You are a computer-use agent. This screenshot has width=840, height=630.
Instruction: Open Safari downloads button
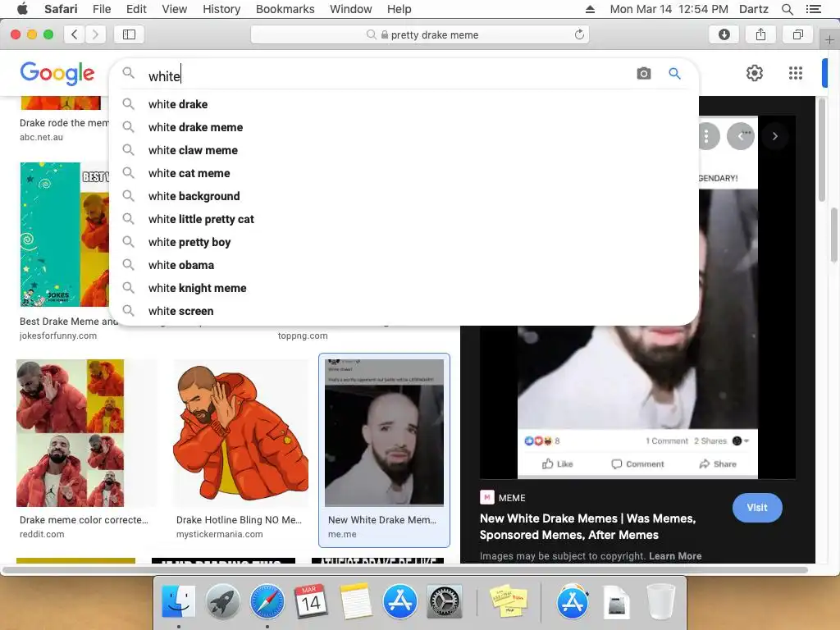point(724,34)
